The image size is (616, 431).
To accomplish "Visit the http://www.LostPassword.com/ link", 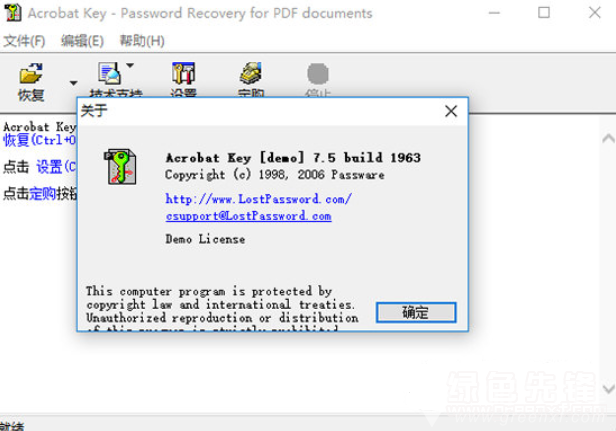I will point(258,199).
